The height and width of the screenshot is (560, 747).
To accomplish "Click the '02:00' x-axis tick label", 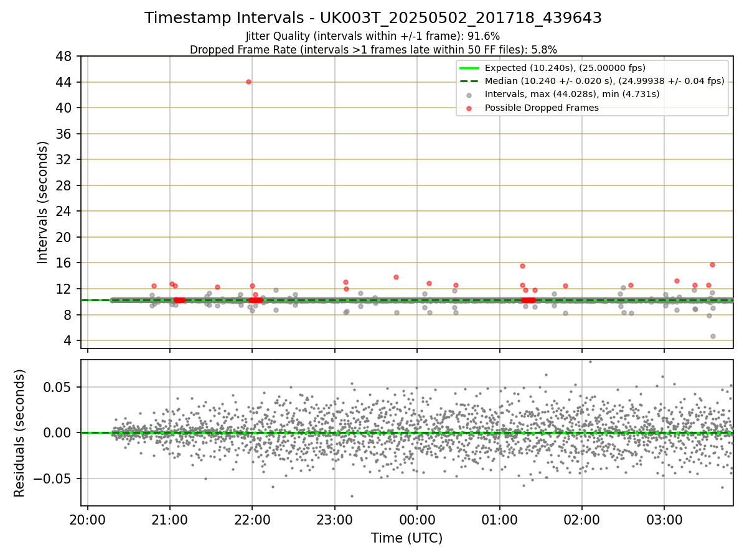I will [x=582, y=520].
